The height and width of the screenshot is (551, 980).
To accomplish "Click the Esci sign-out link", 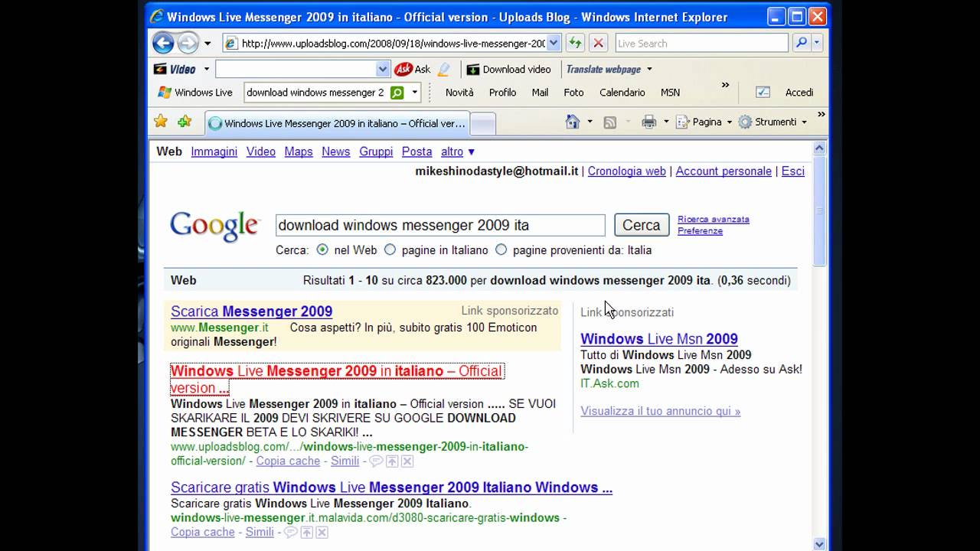I will click(x=792, y=171).
